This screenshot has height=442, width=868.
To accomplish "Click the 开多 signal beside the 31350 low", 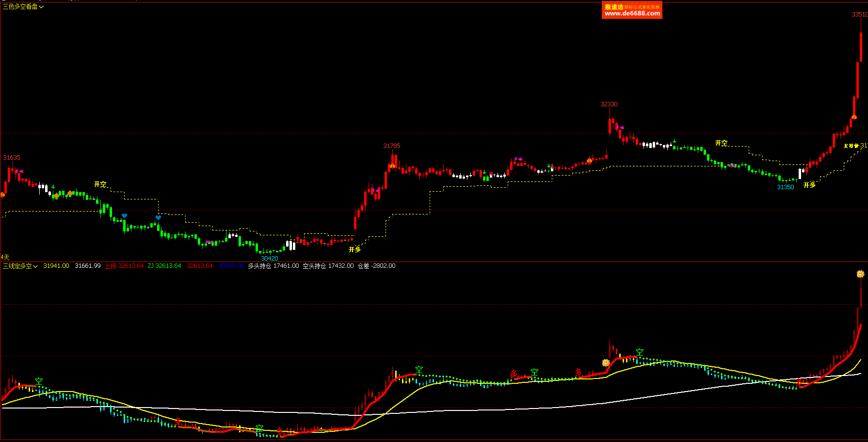I will click(x=809, y=185).
